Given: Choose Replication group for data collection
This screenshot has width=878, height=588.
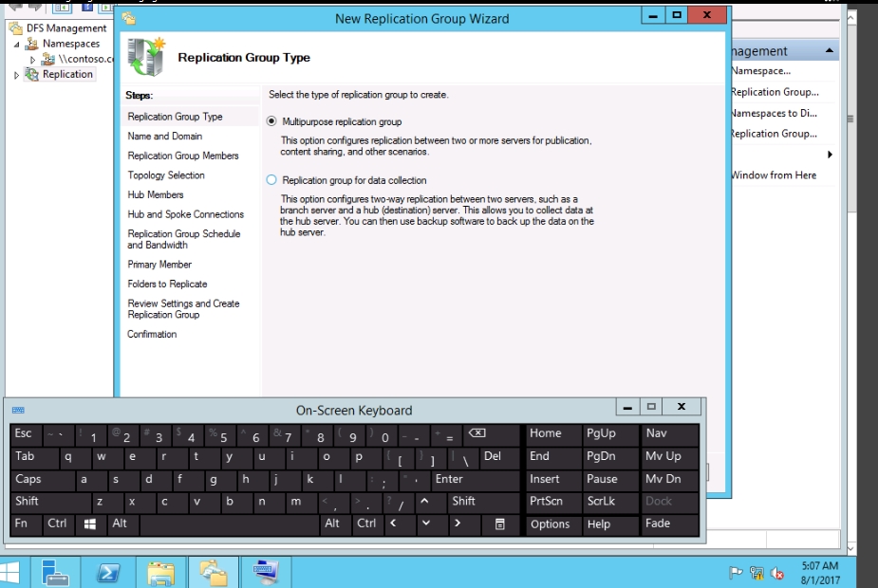Looking at the screenshot, I should pos(272,180).
